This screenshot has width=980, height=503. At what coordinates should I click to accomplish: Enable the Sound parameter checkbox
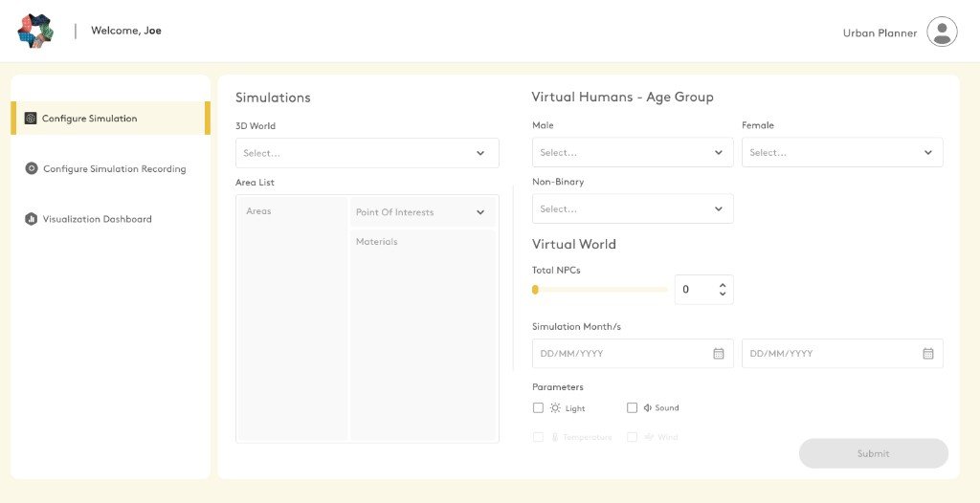(632, 407)
